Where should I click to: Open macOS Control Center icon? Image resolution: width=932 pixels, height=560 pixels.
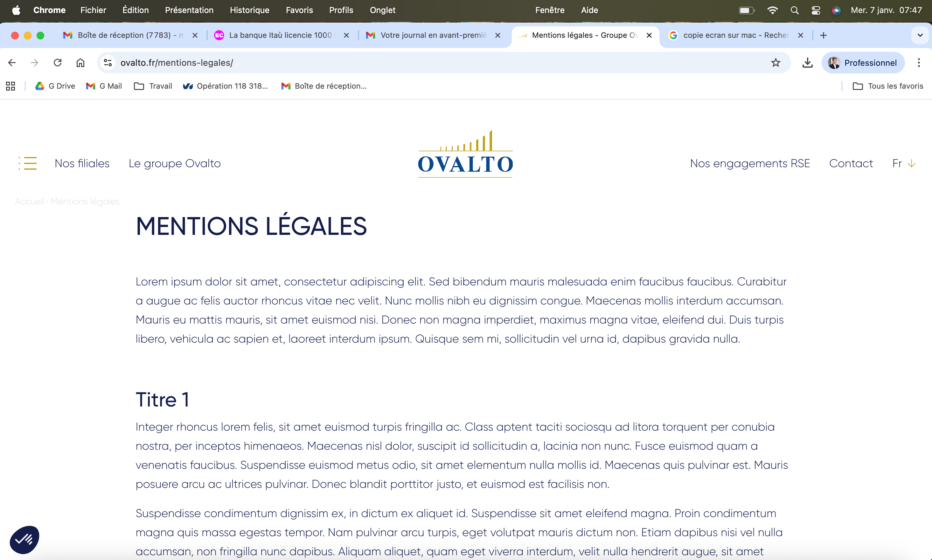pyautogui.click(x=816, y=10)
